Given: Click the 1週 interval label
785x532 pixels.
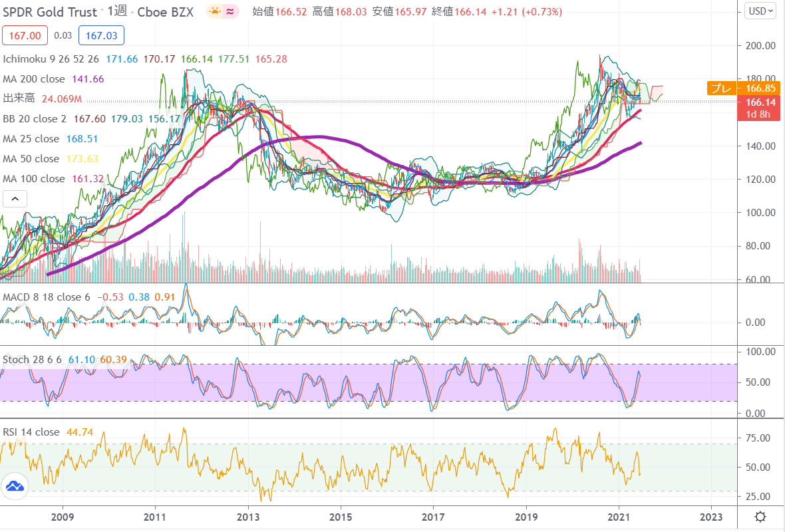Looking at the screenshot, I should click(117, 11).
